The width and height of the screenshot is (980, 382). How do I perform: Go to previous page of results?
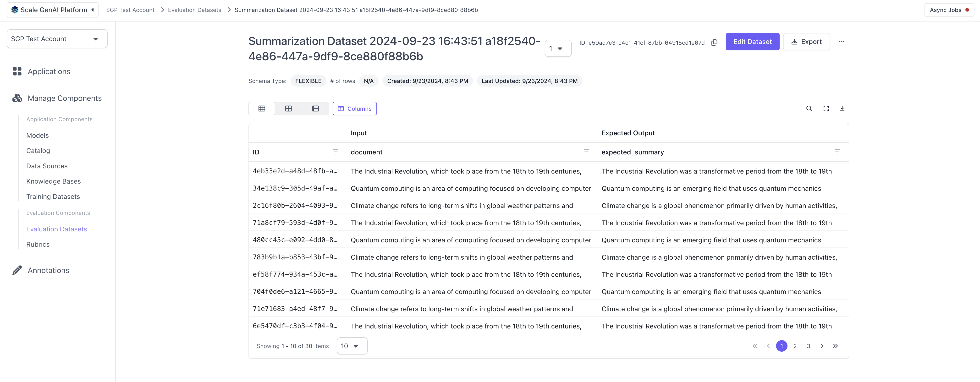pyautogui.click(x=768, y=346)
